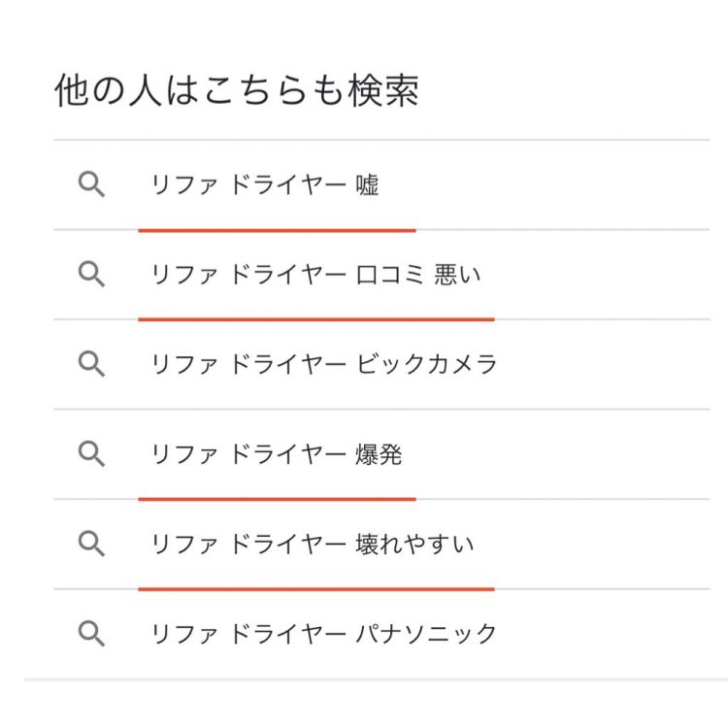Click the magnifier icon next to 口コミ 悪い suggestion
728x728 pixels.
click(91, 274)
